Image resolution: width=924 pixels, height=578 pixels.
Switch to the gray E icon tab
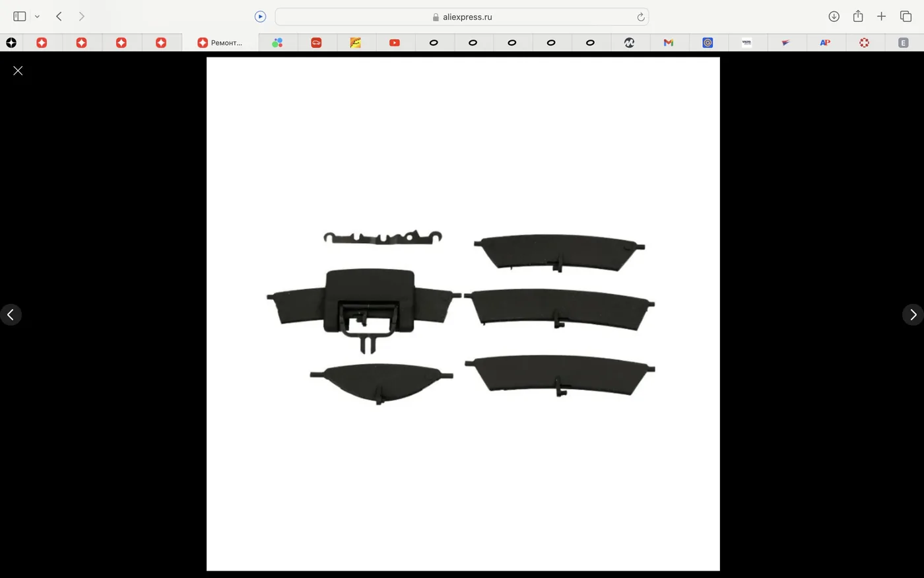click(x=904, y=43)
